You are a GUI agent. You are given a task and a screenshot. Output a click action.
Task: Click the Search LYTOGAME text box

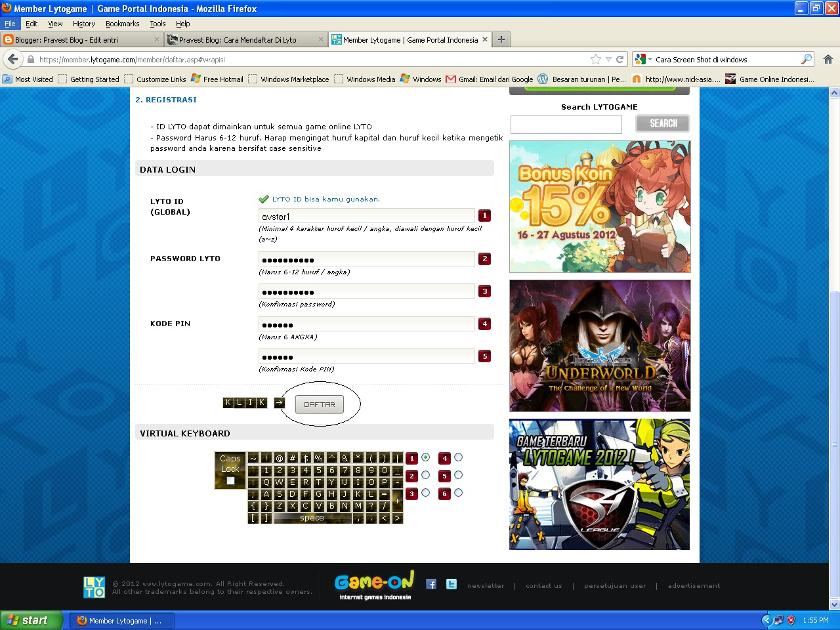coord(566,124)
